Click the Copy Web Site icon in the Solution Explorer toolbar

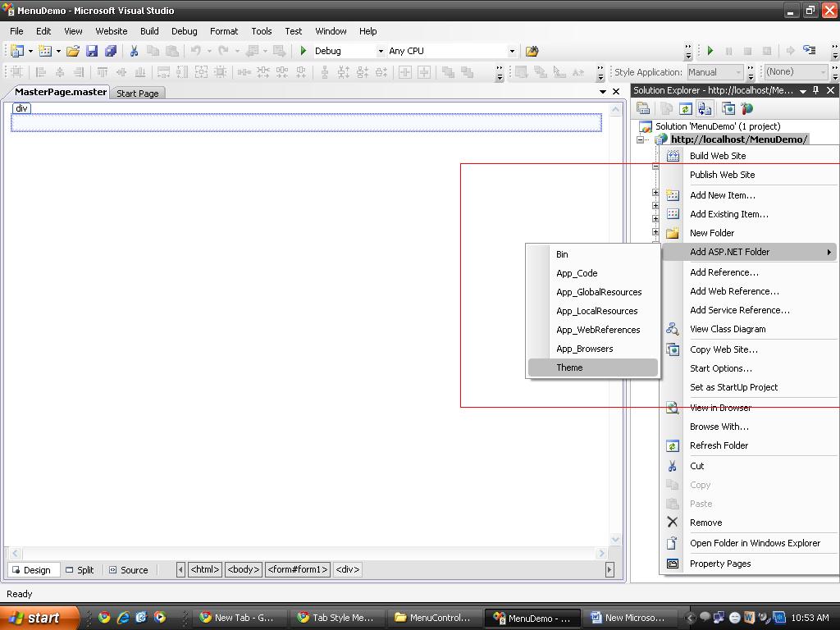pos(728,109)
